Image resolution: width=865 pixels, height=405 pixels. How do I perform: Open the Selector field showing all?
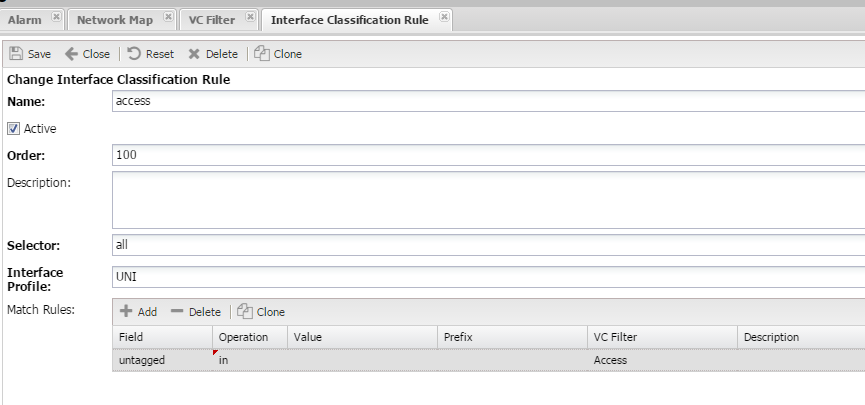pos(488,244)
